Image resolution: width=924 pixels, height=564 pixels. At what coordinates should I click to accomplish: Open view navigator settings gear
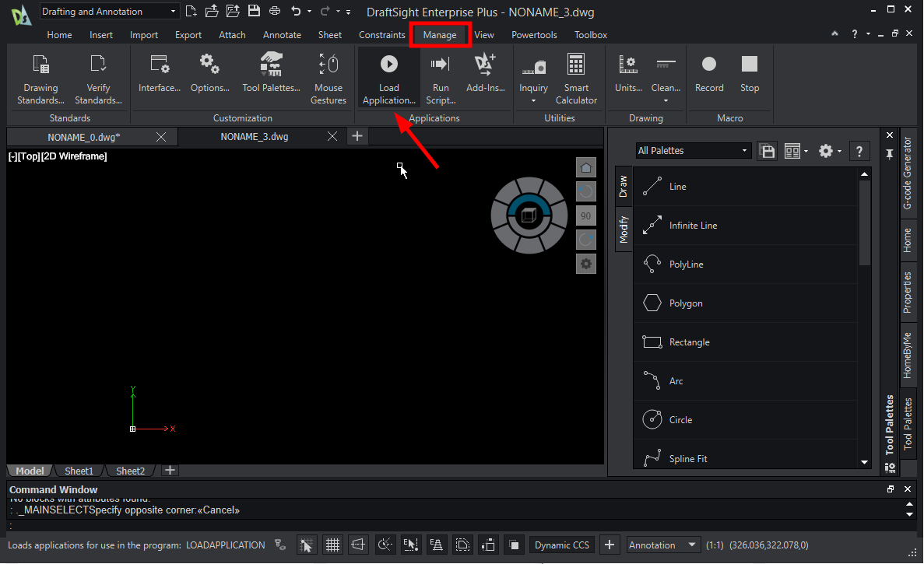(585, 264)
